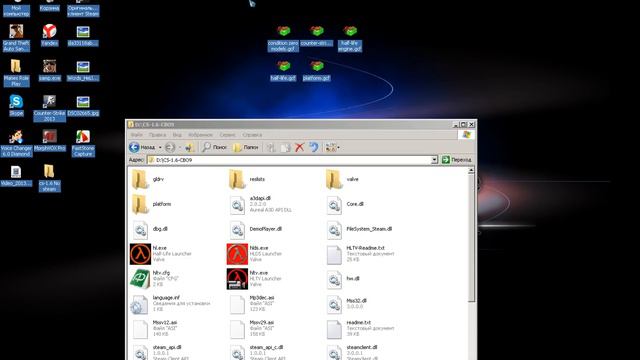
Task: Click the red X Delete toolbar icon
Action: [x=300, y=147]
